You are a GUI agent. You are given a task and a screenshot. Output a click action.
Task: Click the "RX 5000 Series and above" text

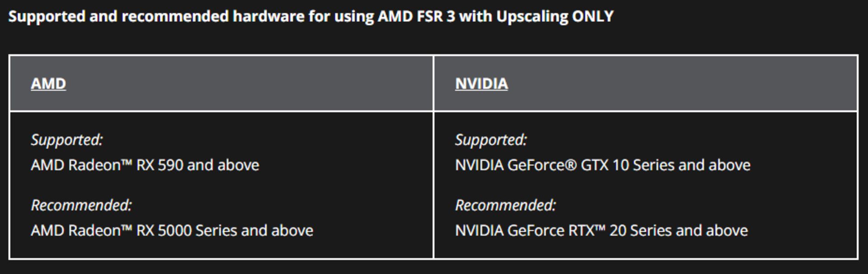pos(225,231)
